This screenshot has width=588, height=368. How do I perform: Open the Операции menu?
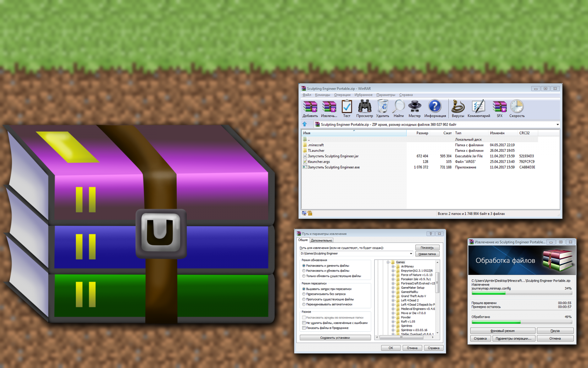(342, 95)
